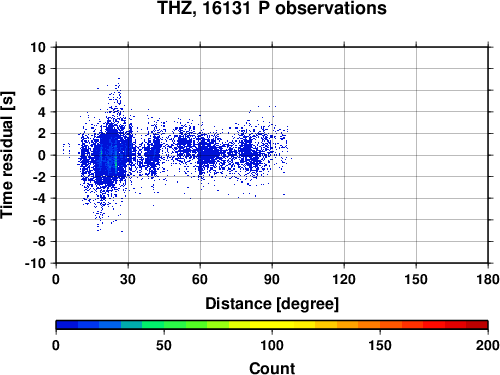Click the y-axis tick label 10

[38, 47]
